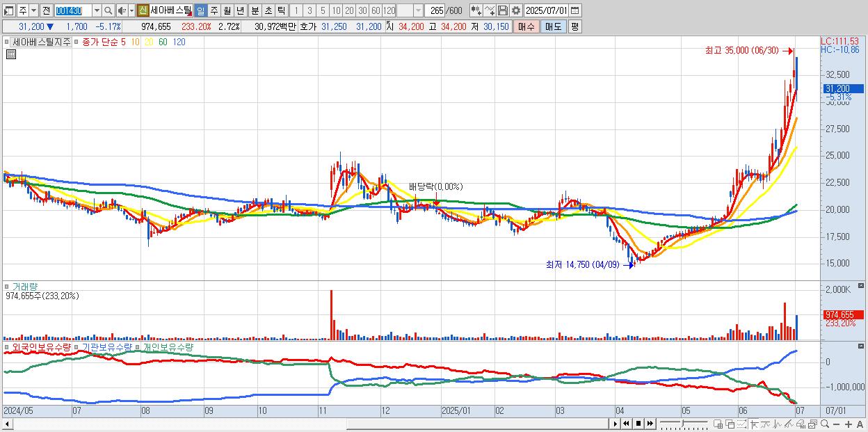Toggle the 세아베스틸지주 series marker box
The image size is (868, 432).
8,42
